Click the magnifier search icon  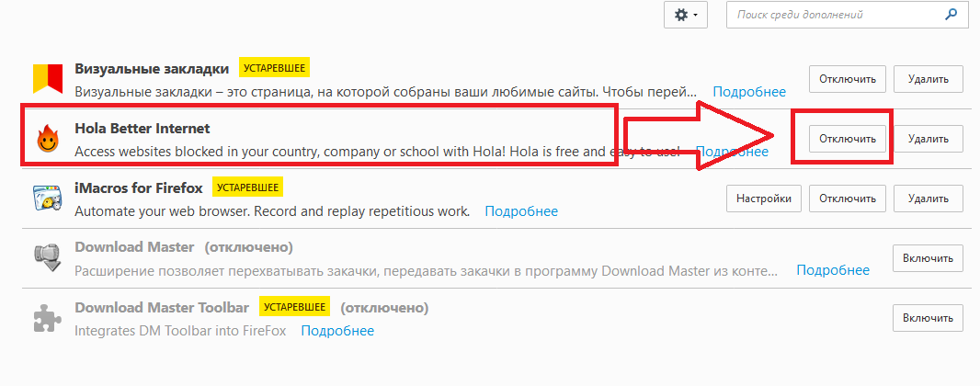(952, 14)
